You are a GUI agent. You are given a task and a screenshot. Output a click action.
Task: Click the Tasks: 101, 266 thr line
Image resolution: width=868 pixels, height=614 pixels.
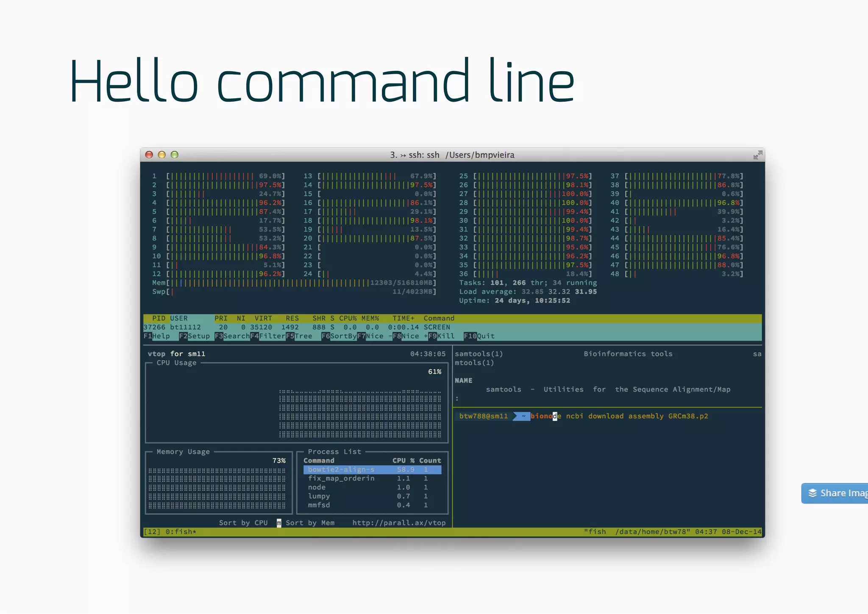tap(528, 283)
